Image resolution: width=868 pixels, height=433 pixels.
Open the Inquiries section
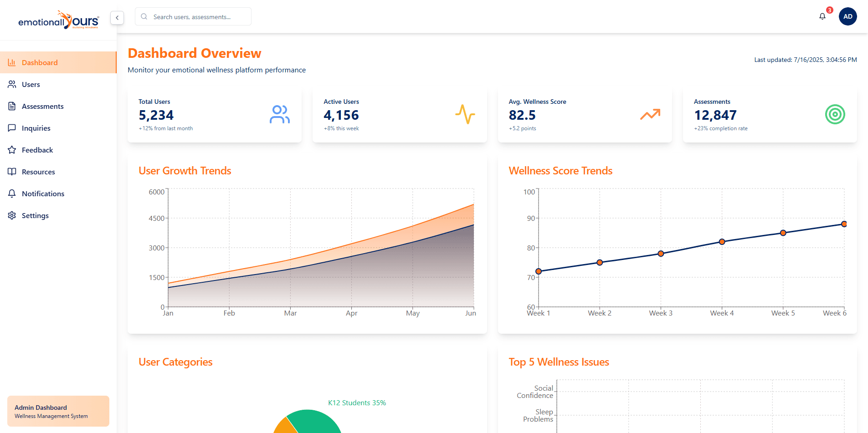[36, 128]
